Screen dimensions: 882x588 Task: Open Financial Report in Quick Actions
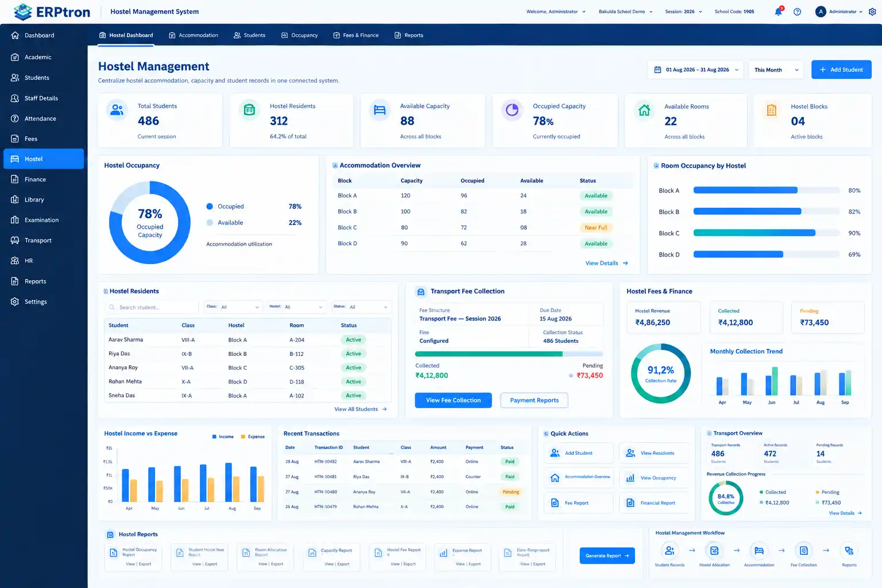pos(654,503)
